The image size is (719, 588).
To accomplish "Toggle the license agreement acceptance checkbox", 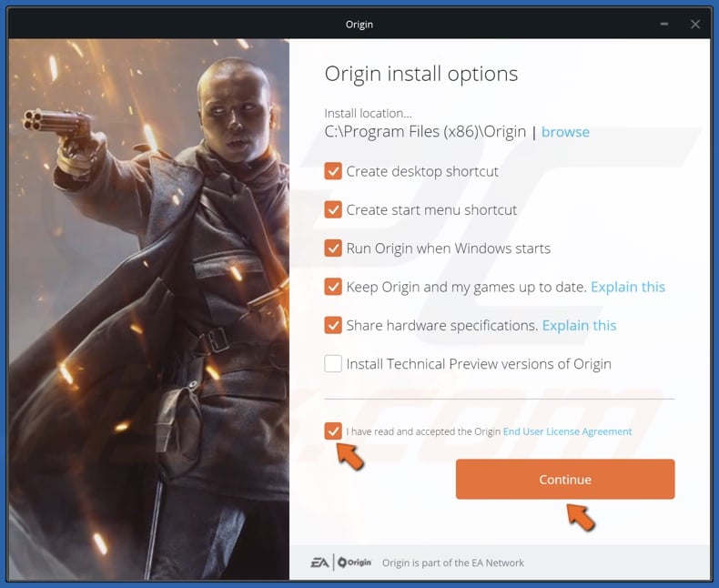I will pos(333,431).
